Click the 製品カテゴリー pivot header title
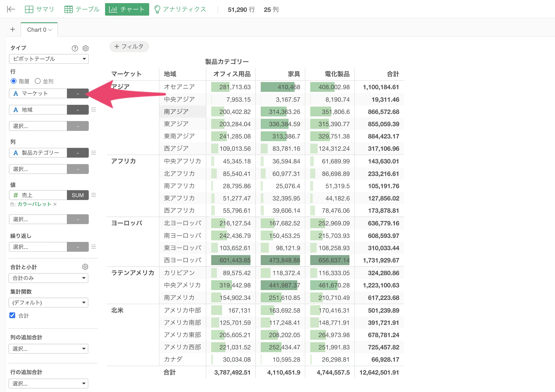This screenshot has height=392, width=555. [x=227, y=62]
